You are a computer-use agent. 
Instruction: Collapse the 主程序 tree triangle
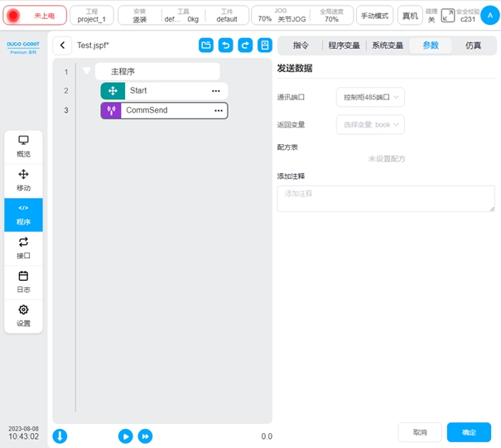pyautogui.click(x=86, y=71)
